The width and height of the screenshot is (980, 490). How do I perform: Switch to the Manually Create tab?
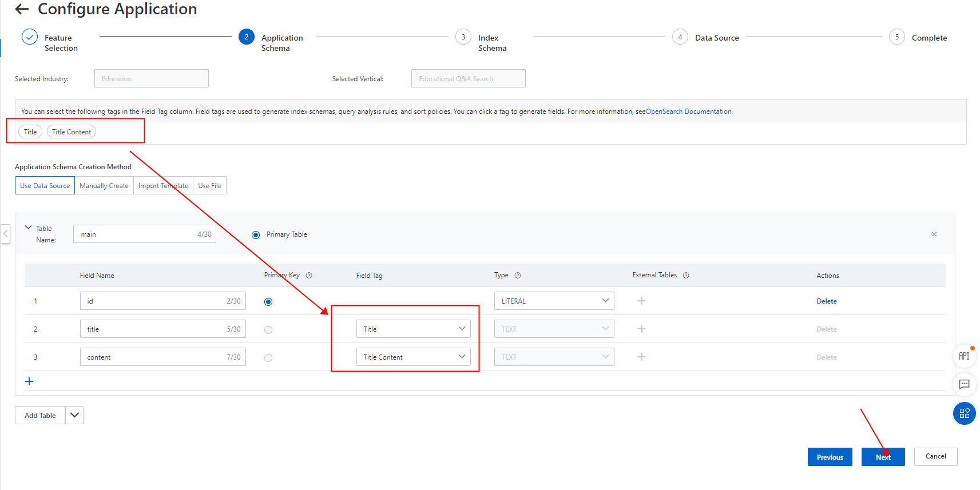[x=104, y=185]
